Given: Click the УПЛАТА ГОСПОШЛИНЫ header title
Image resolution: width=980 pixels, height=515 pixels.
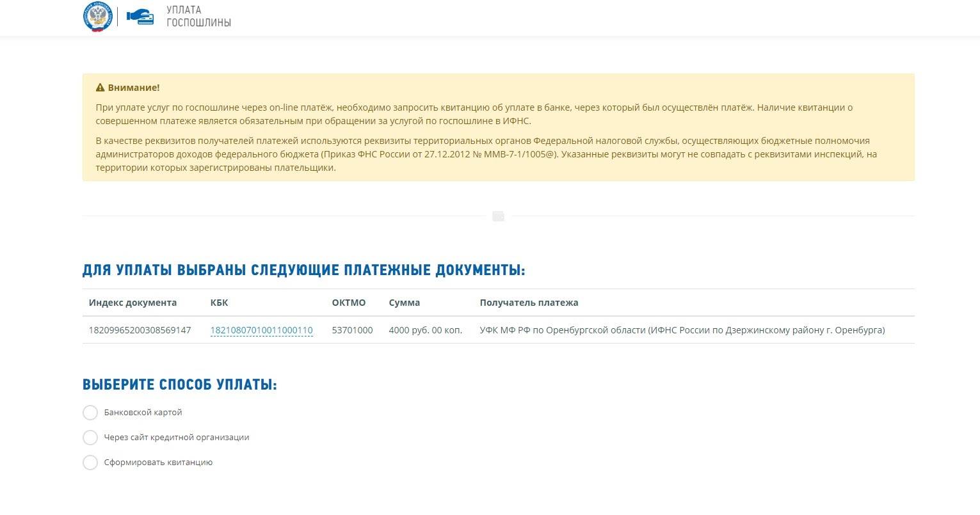Looking at the screenshot, I should pos(198,17).
